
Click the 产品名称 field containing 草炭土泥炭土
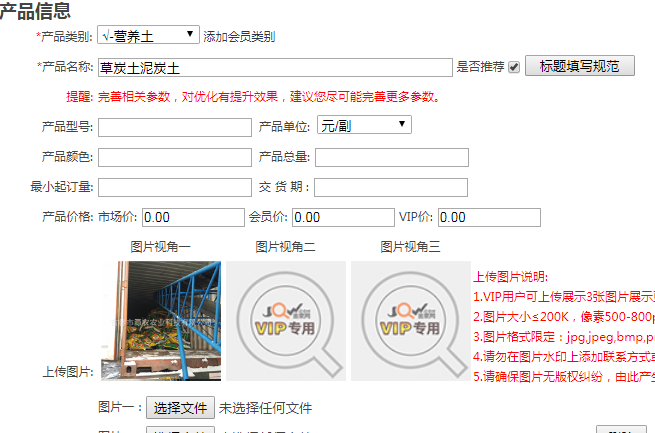coord(275,68)
